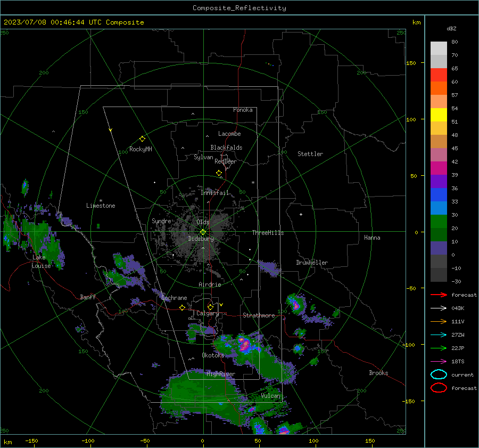Click the Airdrie label

(210, 284)
